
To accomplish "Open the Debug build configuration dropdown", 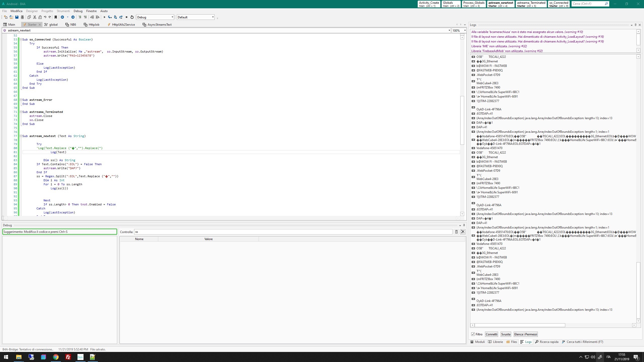I will pyautogui.click(x=172, y=17).
